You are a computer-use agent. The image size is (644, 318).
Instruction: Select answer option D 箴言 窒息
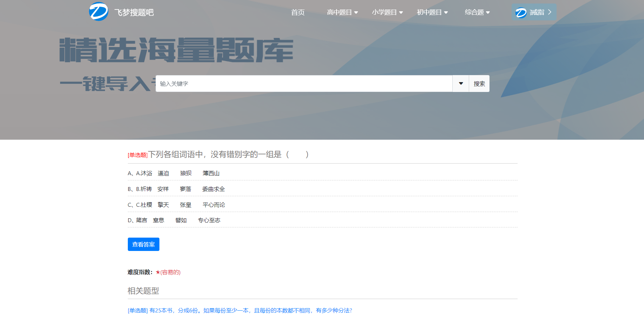click(174, 220)
